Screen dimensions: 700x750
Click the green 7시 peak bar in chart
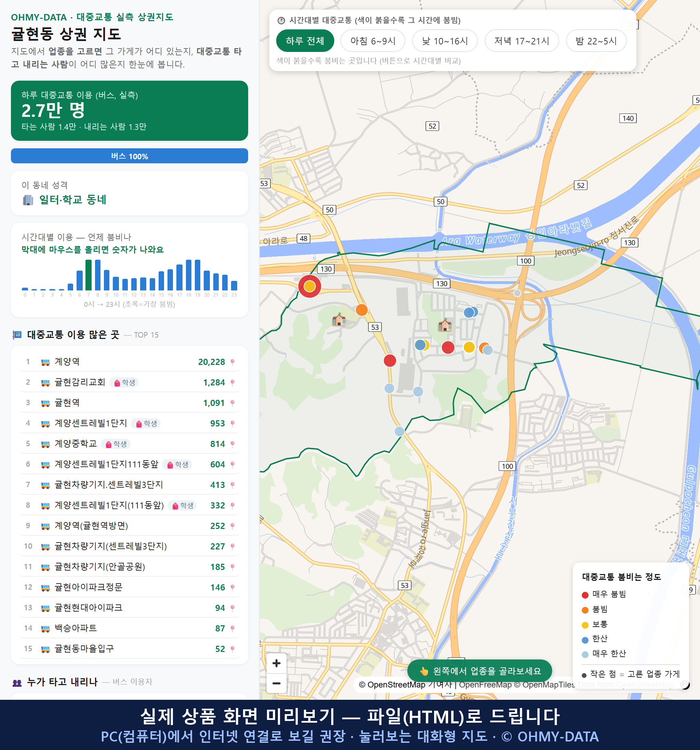[x=88, y=275]
